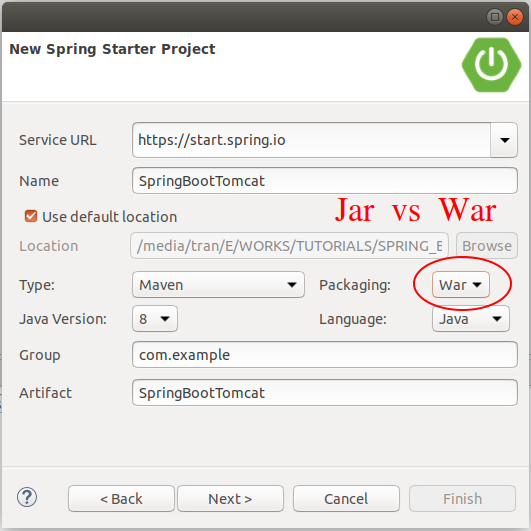
Task: Close the dialog with the orange X
Action: click(x=515, y=17)
